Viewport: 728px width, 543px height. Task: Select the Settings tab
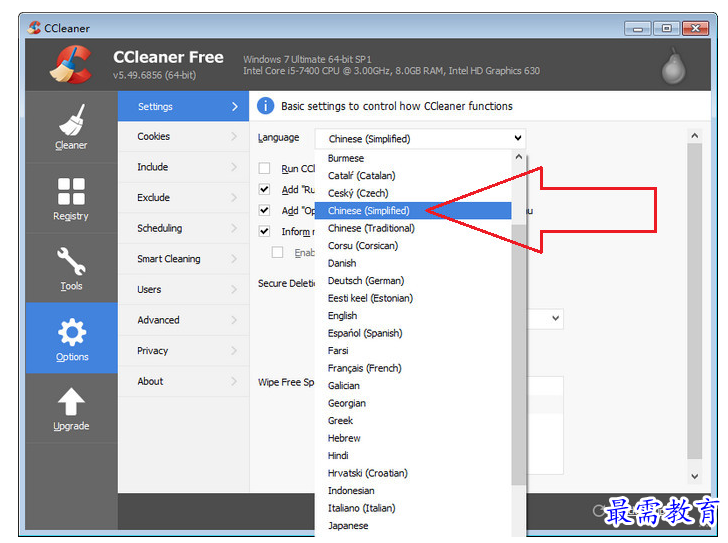tap(183, 106)
